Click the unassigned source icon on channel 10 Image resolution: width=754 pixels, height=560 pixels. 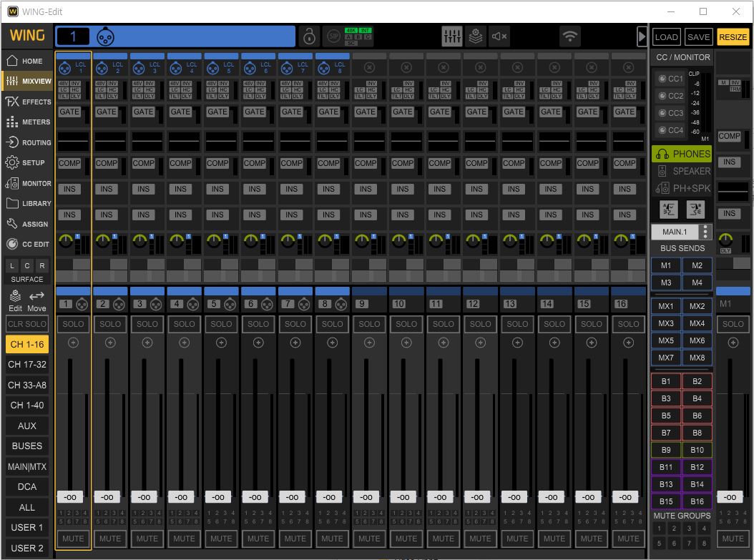click(406, 67)
